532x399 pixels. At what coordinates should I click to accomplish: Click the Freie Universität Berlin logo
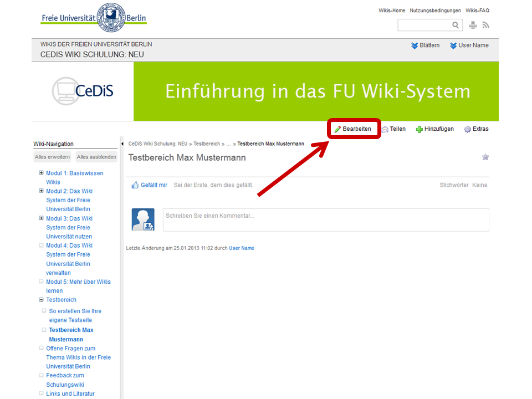tap(94, 18)
